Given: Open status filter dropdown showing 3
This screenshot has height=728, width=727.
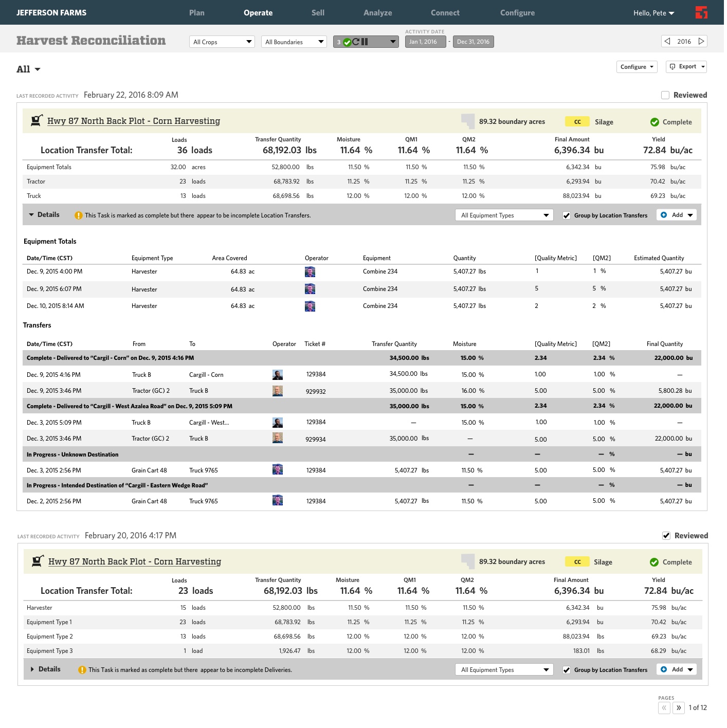Looking at the screenshot, I should tap(366, 42).
